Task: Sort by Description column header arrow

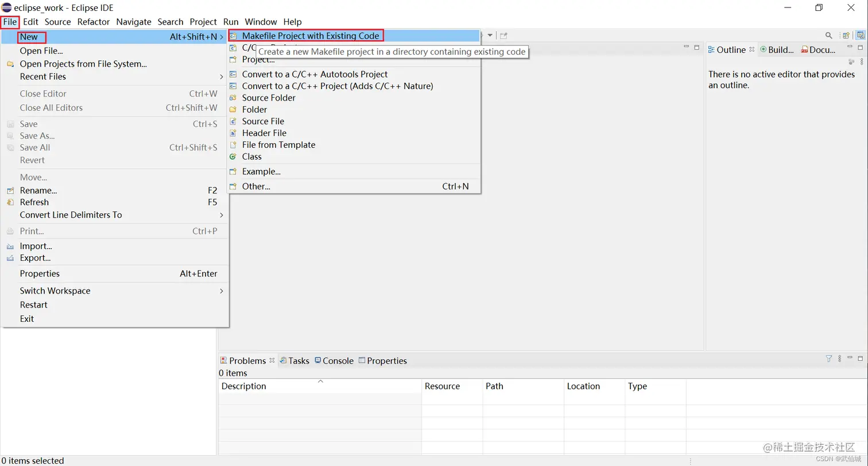Action: click(321, 381)
